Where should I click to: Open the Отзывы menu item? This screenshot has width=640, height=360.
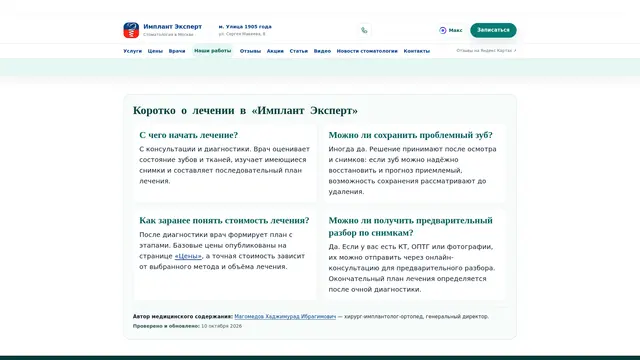pyautogui.click(x=250, y=51)
